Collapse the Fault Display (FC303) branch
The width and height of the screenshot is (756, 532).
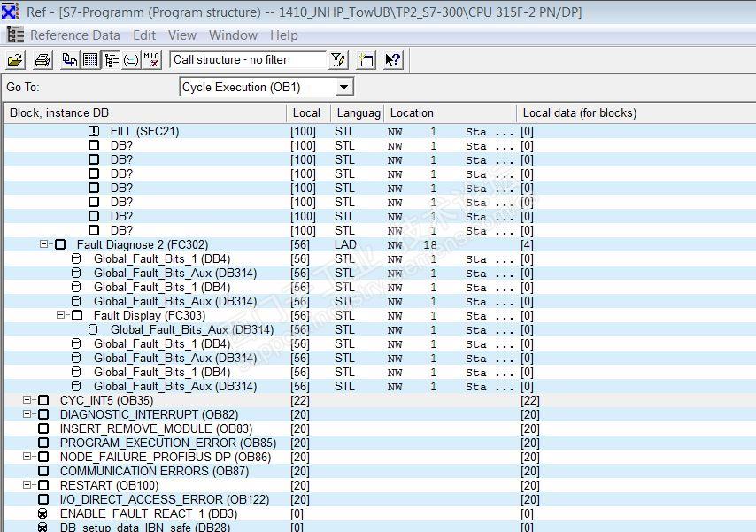[61, 315]
